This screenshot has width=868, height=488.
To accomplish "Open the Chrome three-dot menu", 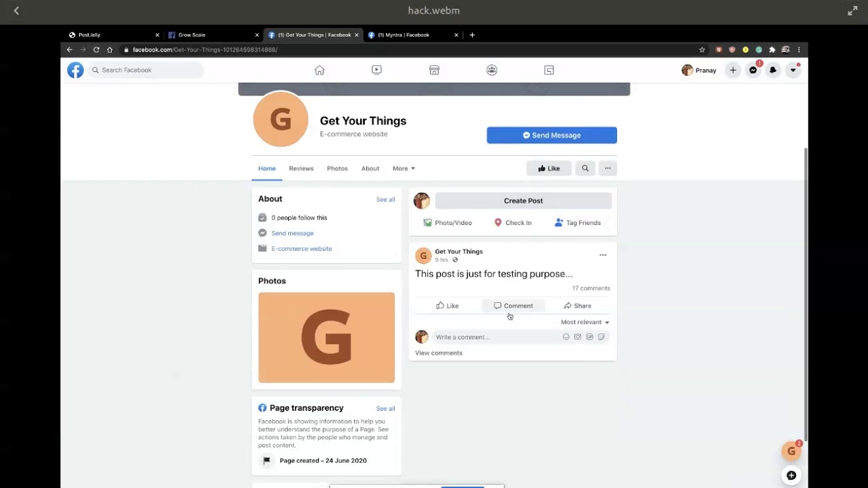I will [x=799, y=49].
